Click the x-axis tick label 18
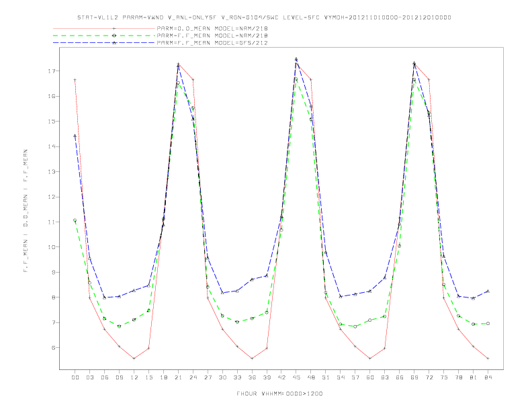Screen dimensions: 532x411 coord(163,377)
